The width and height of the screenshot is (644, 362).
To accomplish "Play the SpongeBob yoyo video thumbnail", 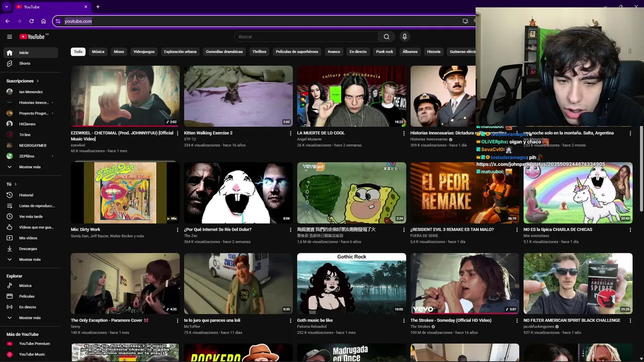I will 352,193.
